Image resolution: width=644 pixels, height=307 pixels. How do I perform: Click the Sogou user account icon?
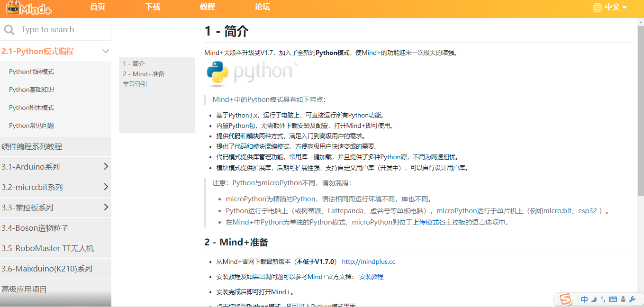(623, 299)
